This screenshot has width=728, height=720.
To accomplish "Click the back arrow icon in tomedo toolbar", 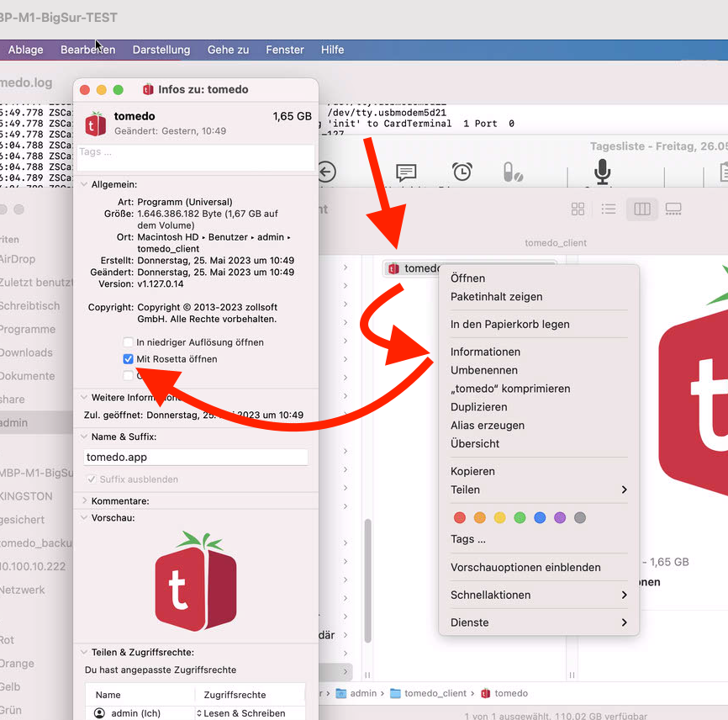I will 327,172.
